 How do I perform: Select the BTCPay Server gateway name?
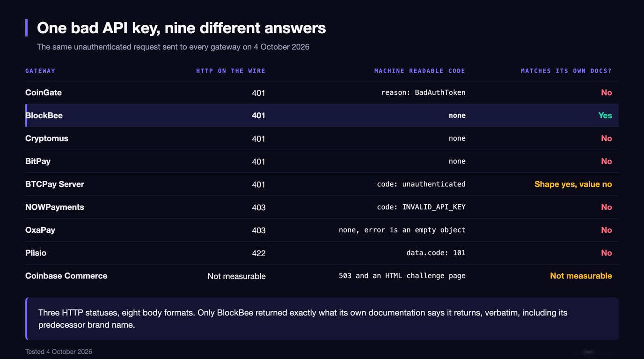pos(55,184)
